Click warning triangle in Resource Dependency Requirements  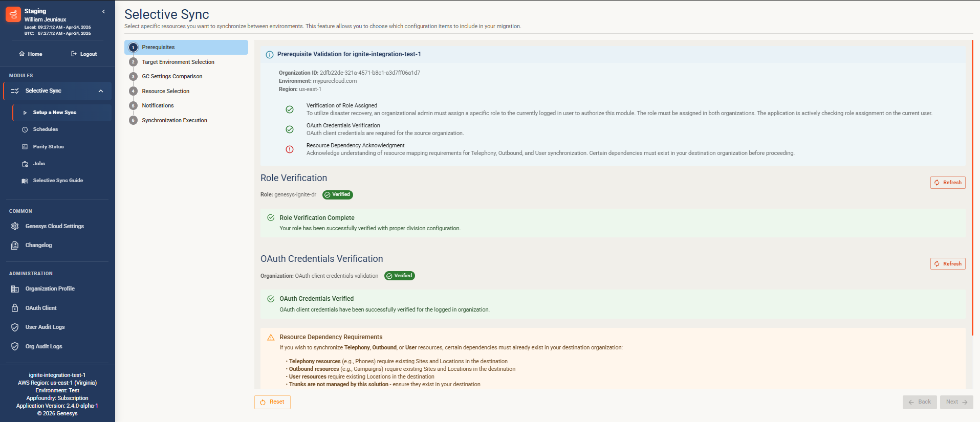pos(271,338)
